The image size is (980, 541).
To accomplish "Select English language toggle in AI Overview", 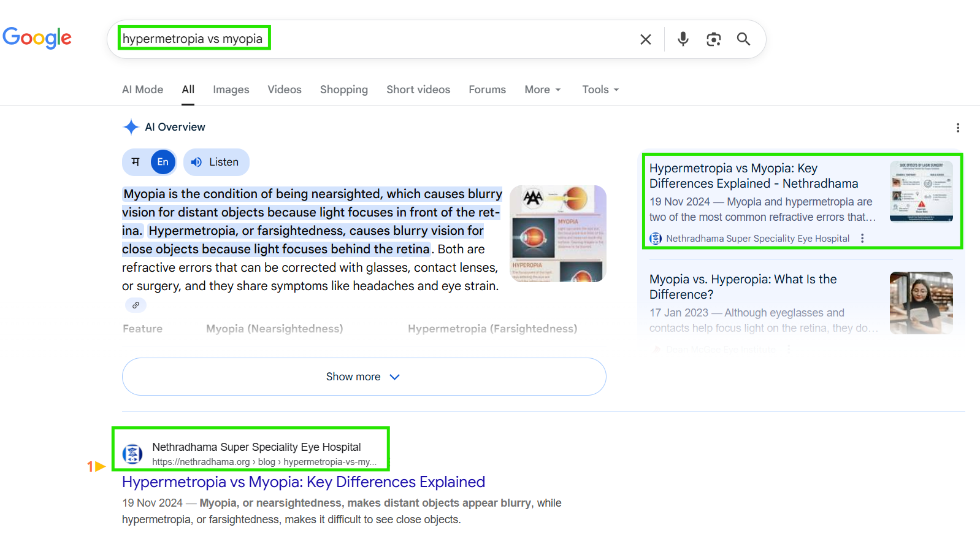I will [x=163, y=162].
